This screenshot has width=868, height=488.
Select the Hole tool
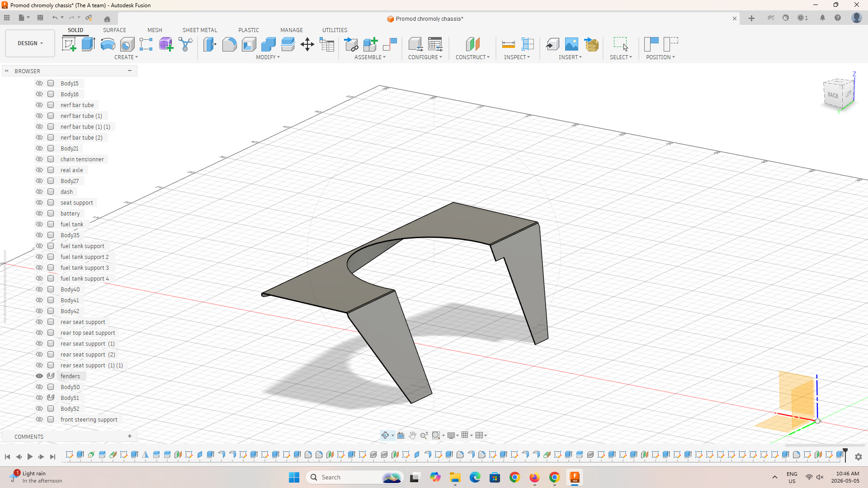pyautogui.click(x=127, y=44)
